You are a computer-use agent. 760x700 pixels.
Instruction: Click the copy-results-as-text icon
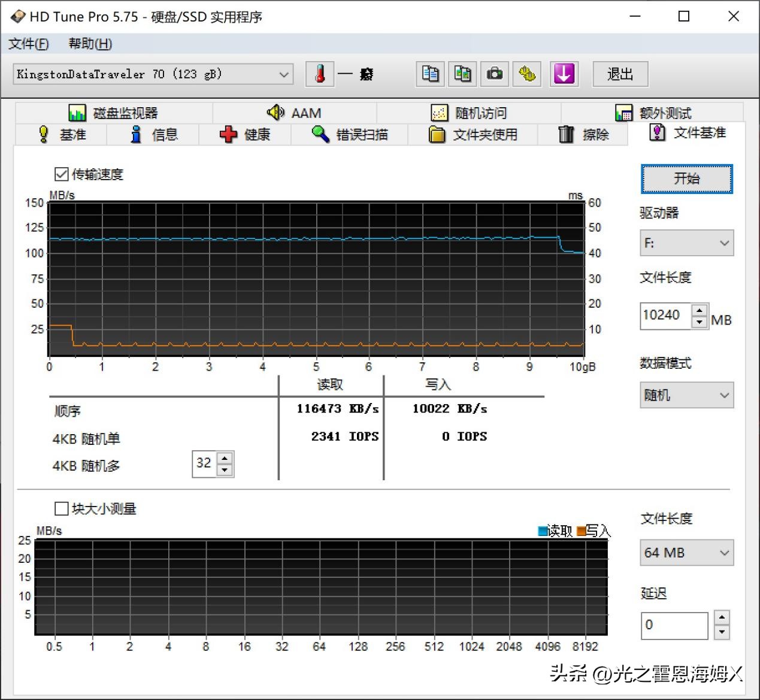coord(429,74)
